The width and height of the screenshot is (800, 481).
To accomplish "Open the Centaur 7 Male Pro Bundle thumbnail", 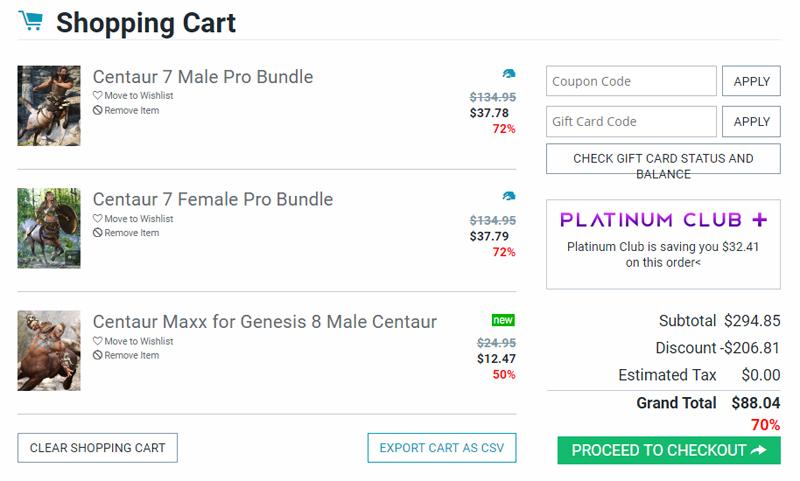I will (x=49, y=106).
